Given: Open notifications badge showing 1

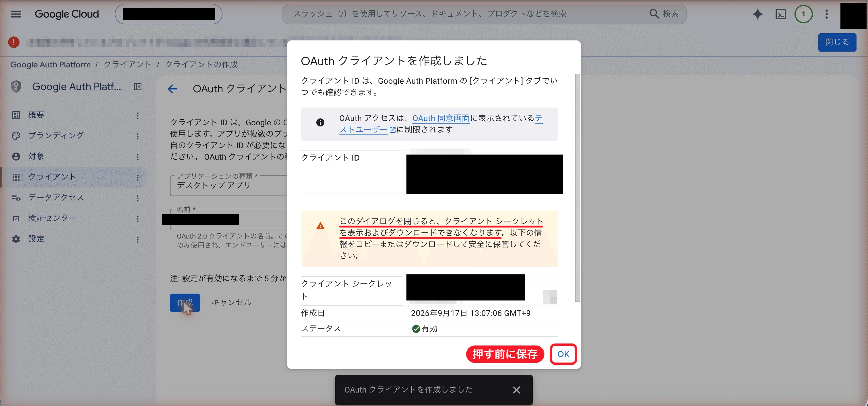Looking at the screenshot, I should [803, 14].
